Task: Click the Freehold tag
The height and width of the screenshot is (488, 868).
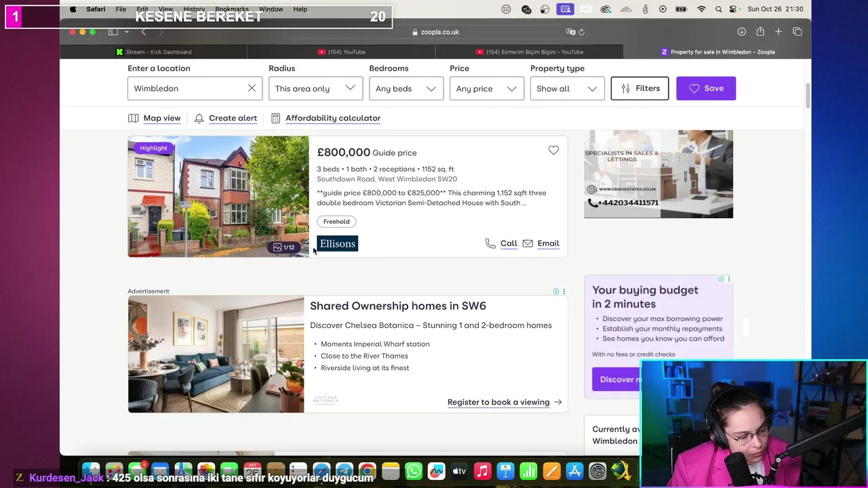Action: click(336, 222)
